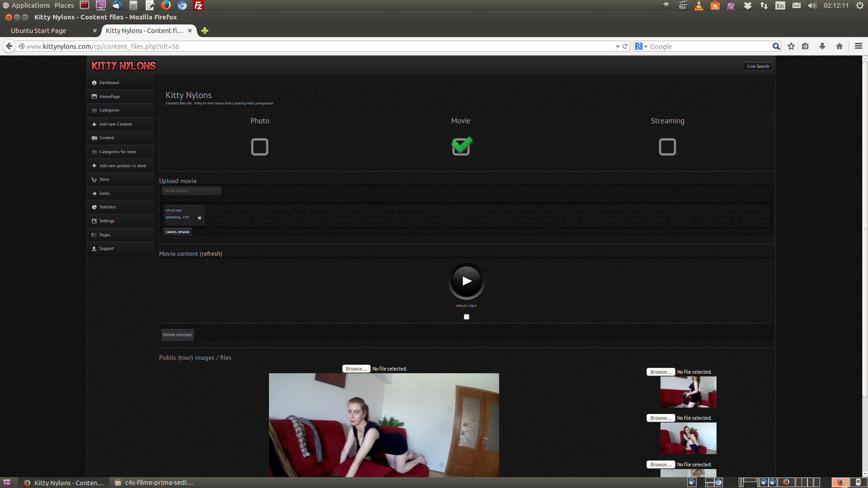Switch to c4s-filme-prima-sedi taskbar window
Image resolution: width=868 pixels, height=488 pixels.
154,483
